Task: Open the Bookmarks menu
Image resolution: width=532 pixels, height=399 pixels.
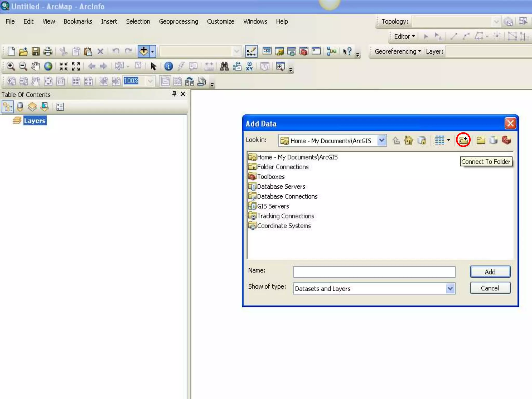Action: click(x=78, y=22)
